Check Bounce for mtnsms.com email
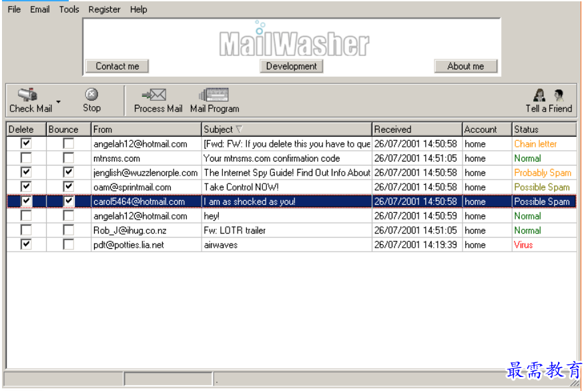 click(x=68, y=158)
